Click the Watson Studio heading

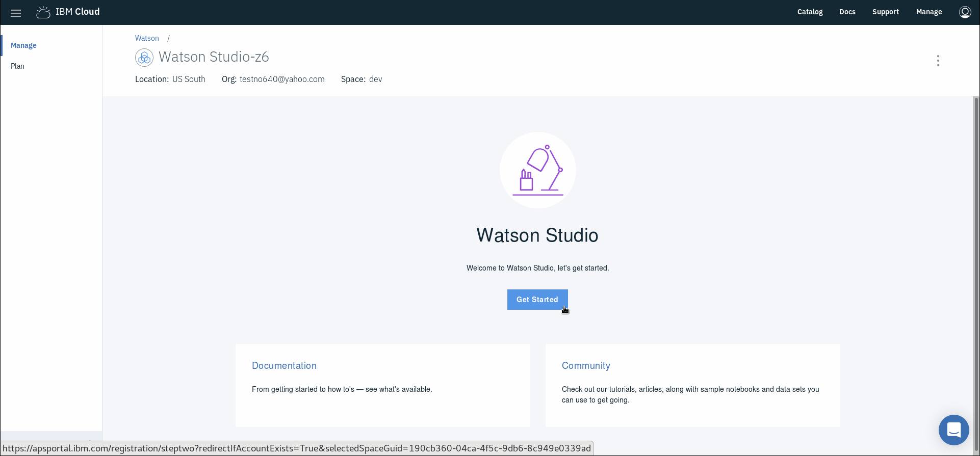[x=537, y=235]
